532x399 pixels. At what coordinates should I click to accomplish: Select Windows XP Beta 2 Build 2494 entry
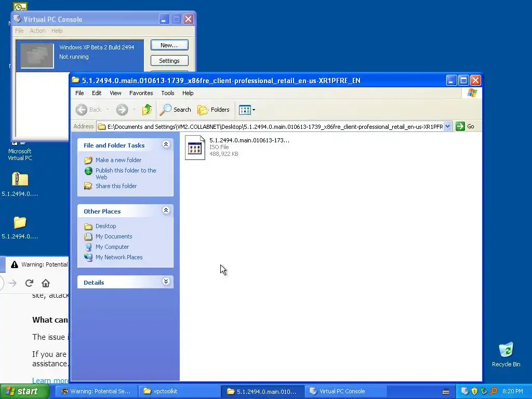tap(80, 56)
